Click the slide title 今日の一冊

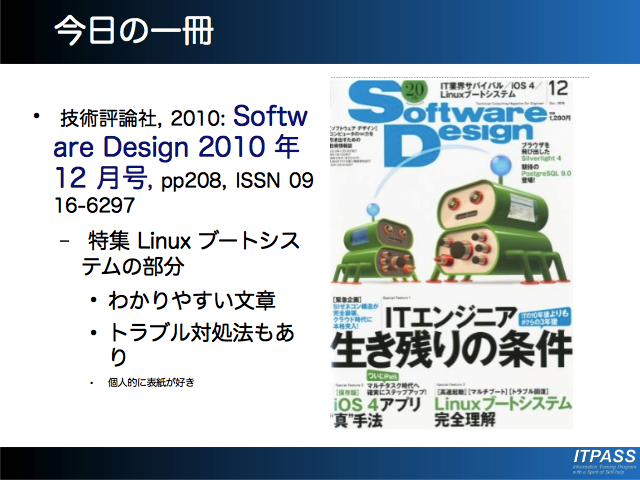click(133, 31)
